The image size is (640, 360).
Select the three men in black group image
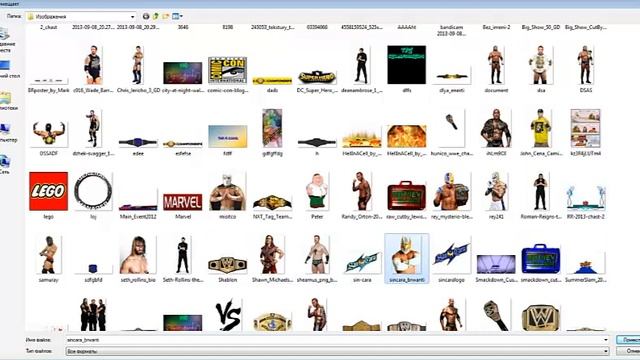pyautogui.click(x=93, y=314)
